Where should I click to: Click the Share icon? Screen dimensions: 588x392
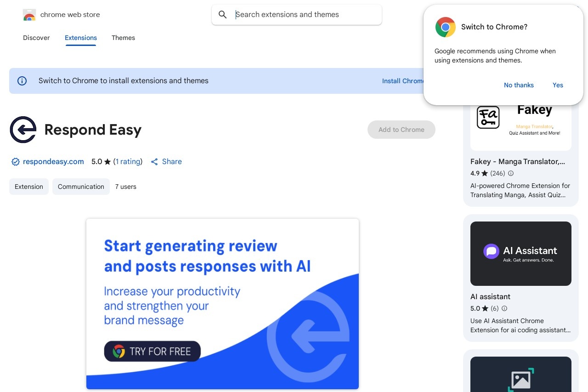point(154,162)
